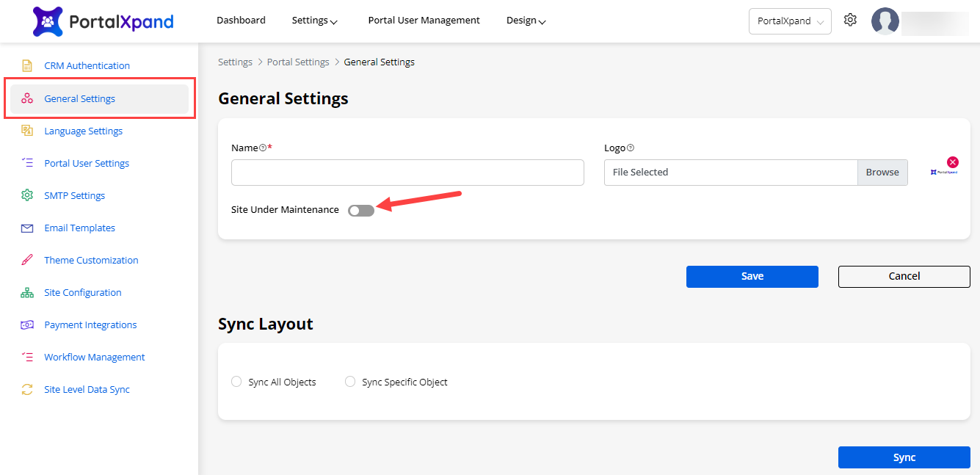
Task: Open the PortalXpand portal selector dropdown
Action: (x=790, y=21)
